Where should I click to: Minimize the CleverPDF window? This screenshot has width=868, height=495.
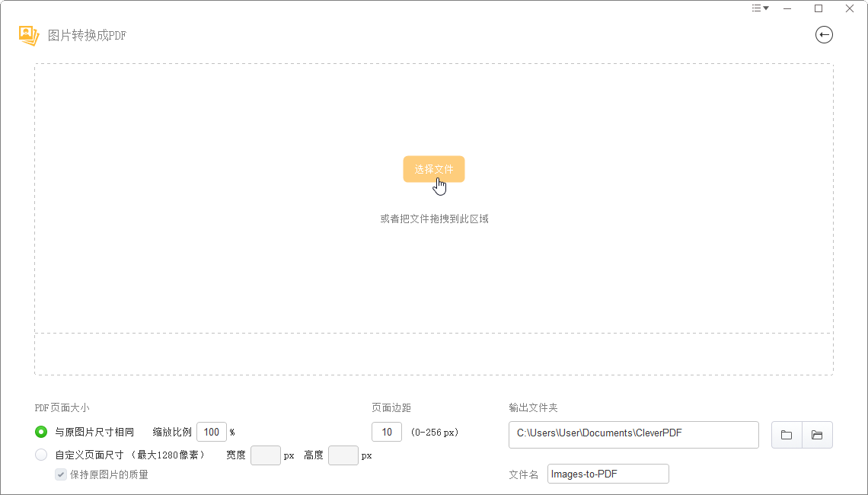(788, 8)
